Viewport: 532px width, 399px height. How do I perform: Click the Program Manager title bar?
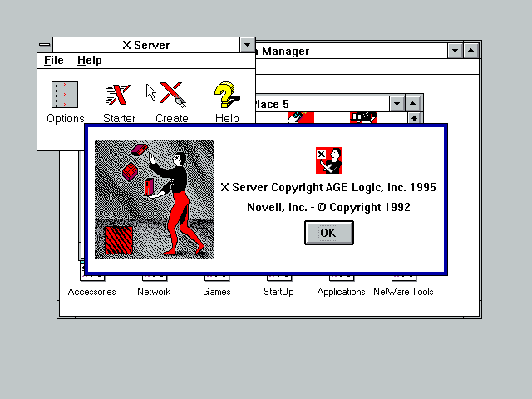[351, 51]
